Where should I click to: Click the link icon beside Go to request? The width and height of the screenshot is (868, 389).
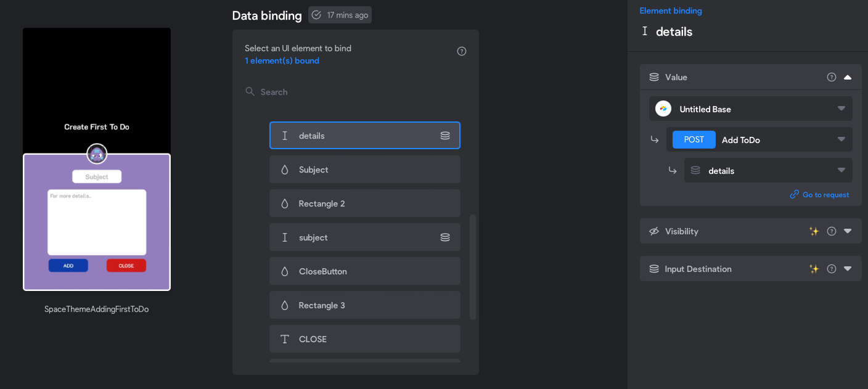tap(795, 195)
